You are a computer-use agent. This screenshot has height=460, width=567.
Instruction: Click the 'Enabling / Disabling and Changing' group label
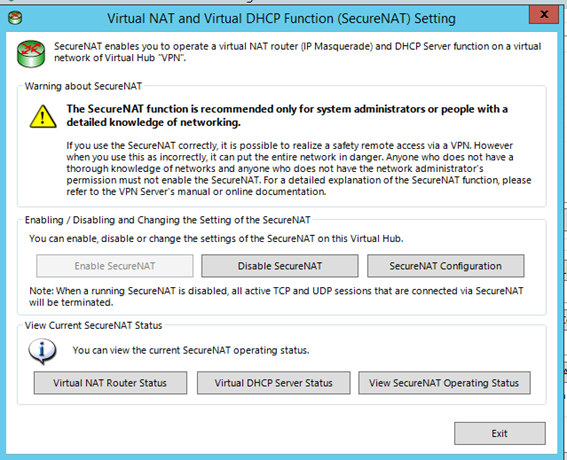click(167, 220)
